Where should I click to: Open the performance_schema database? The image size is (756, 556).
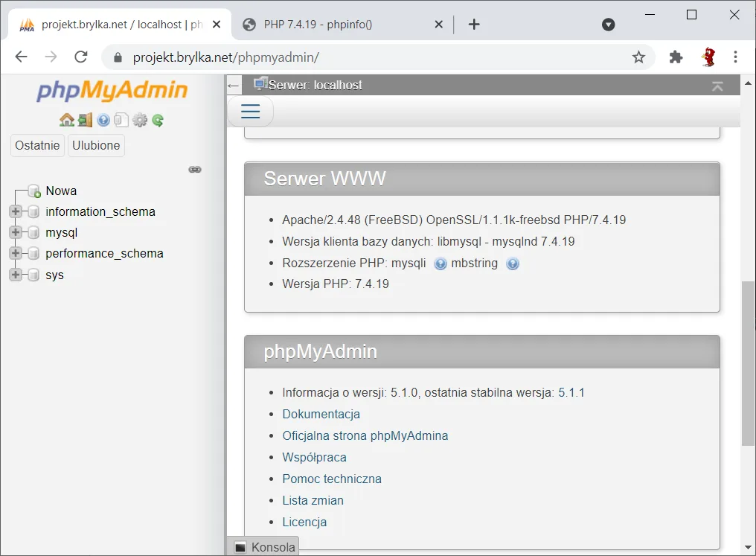(104, 253)
